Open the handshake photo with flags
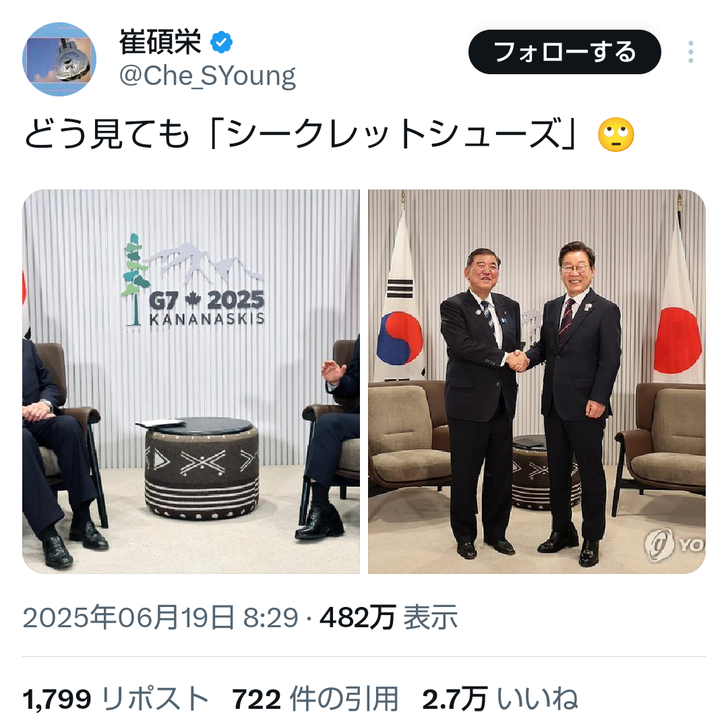Screen dimensions: 728x723 click(x=537, y=382)
